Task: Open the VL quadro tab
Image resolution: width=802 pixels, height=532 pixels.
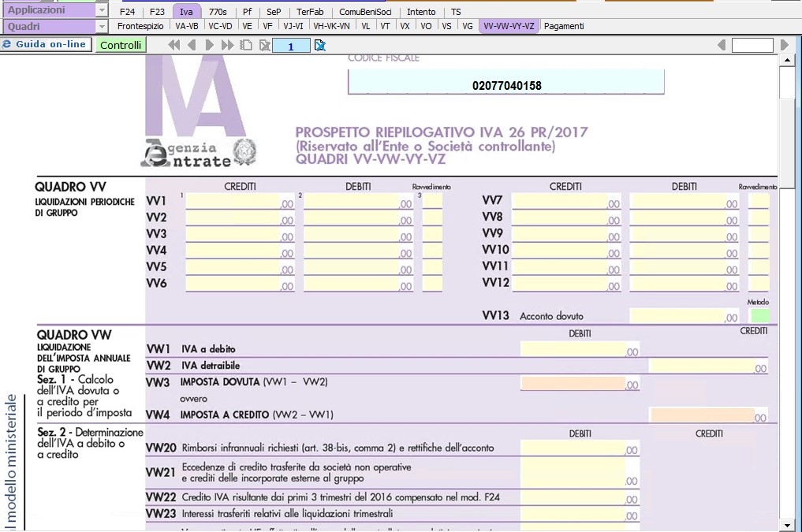Action: click(x=366, y=26)
